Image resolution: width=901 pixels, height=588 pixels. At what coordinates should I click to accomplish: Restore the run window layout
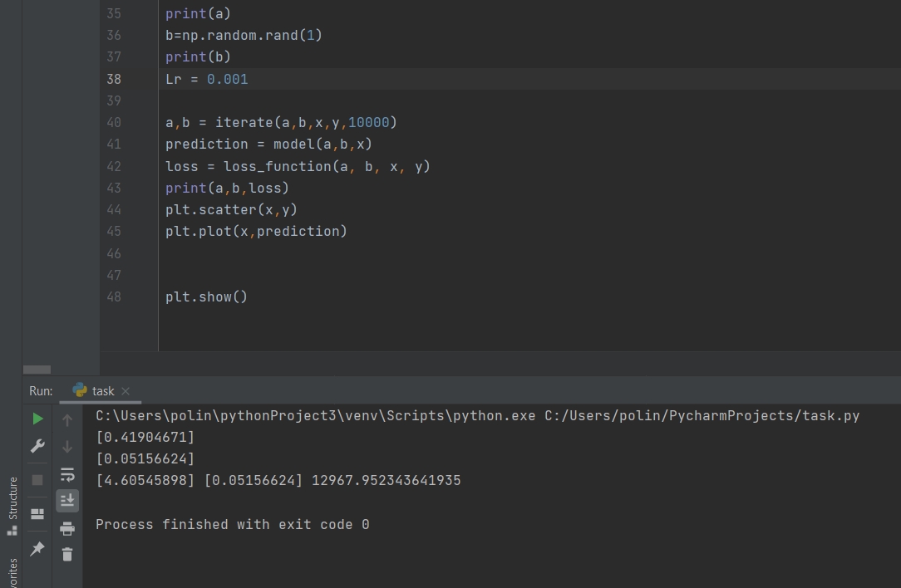coord(37,513)
